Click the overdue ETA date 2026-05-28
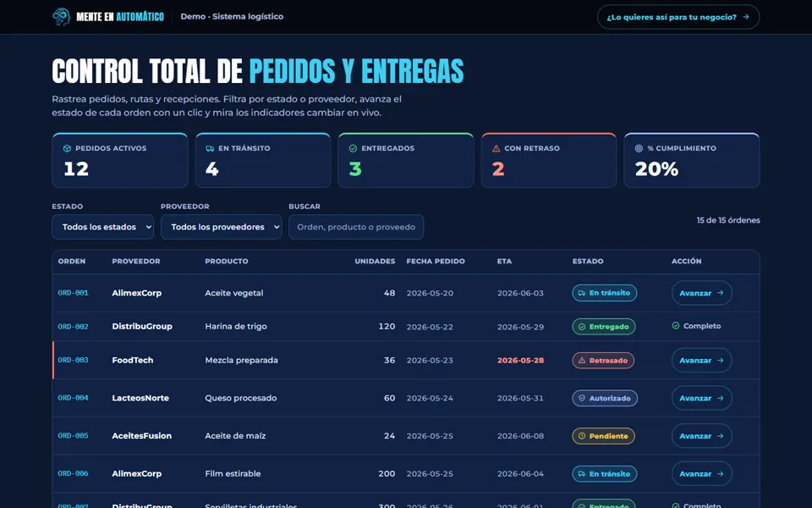 pos(520,361)
